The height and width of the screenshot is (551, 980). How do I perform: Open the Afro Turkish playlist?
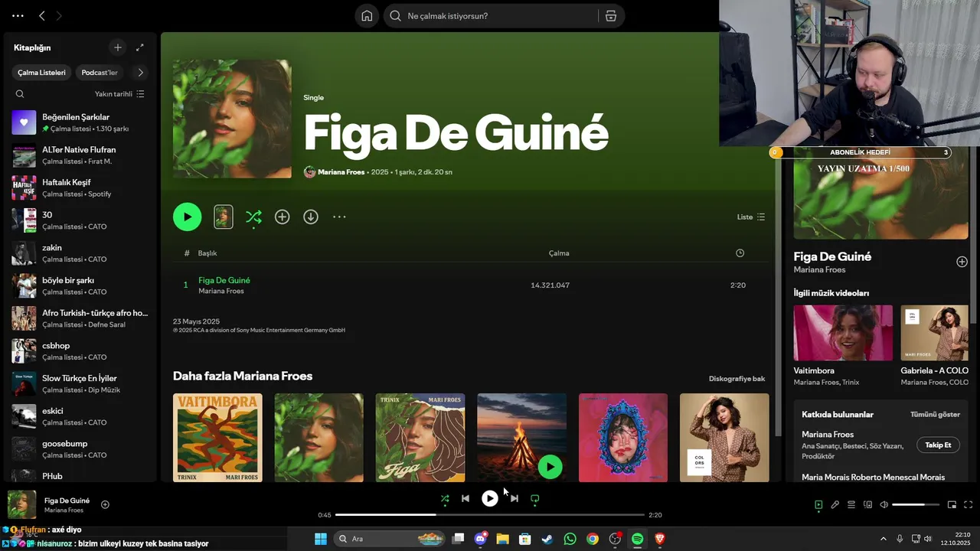[80, 318]
